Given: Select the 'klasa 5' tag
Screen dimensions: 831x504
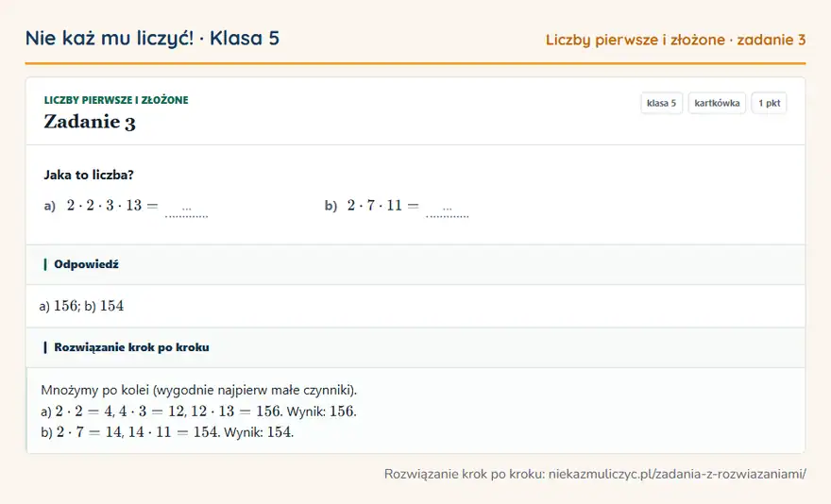Looking at the screenshot, I should pyautogui.click(x=661, y=103).
